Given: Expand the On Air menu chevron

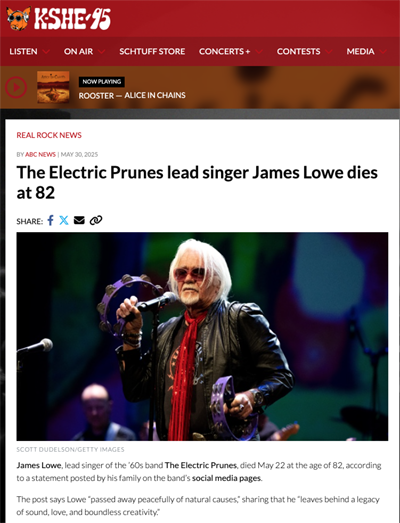Looking at the screenshot, I should (101, 52).
